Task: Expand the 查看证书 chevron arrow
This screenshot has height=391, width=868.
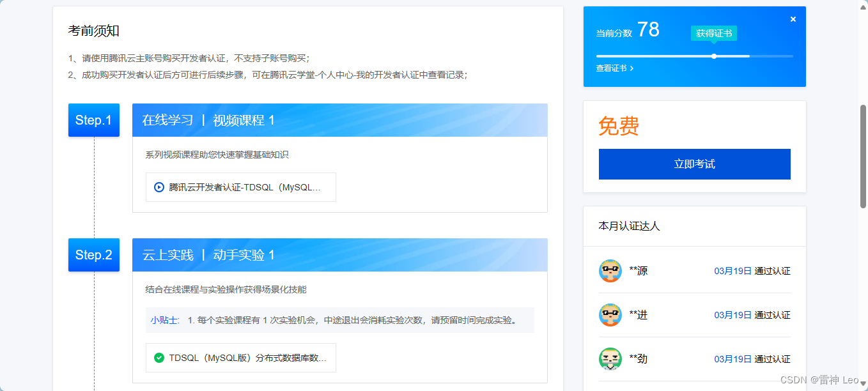Action: coord(632,68)
